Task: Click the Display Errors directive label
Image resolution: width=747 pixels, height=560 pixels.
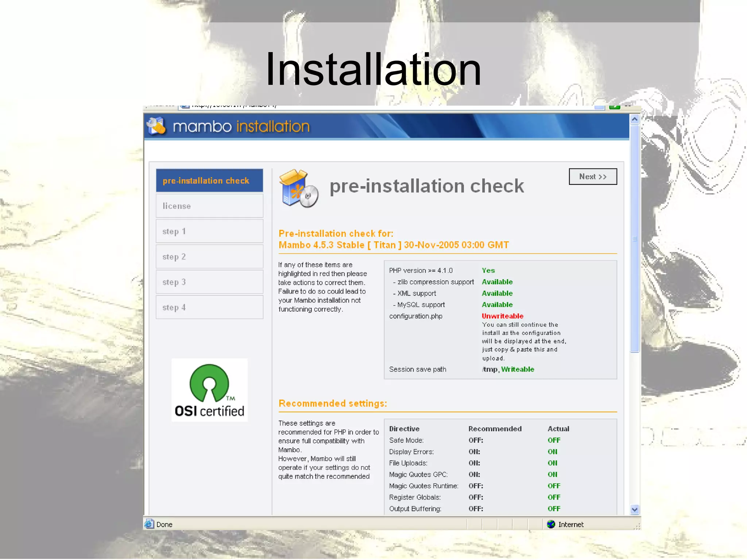Action: 411,452
